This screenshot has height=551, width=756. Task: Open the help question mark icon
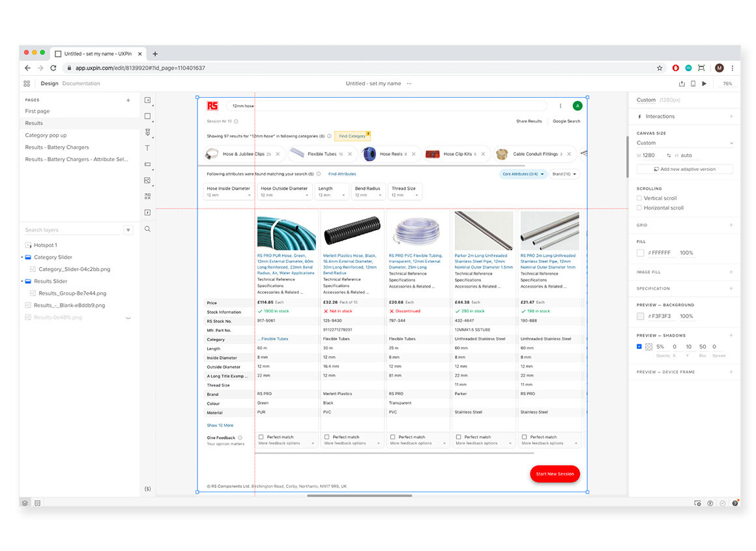[734, 503]
